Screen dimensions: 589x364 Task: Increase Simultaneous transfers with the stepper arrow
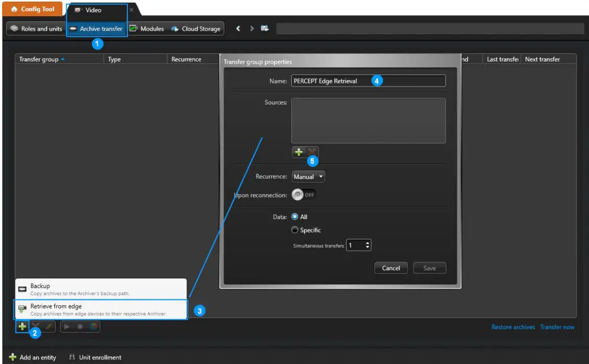(x=368, y=243)
